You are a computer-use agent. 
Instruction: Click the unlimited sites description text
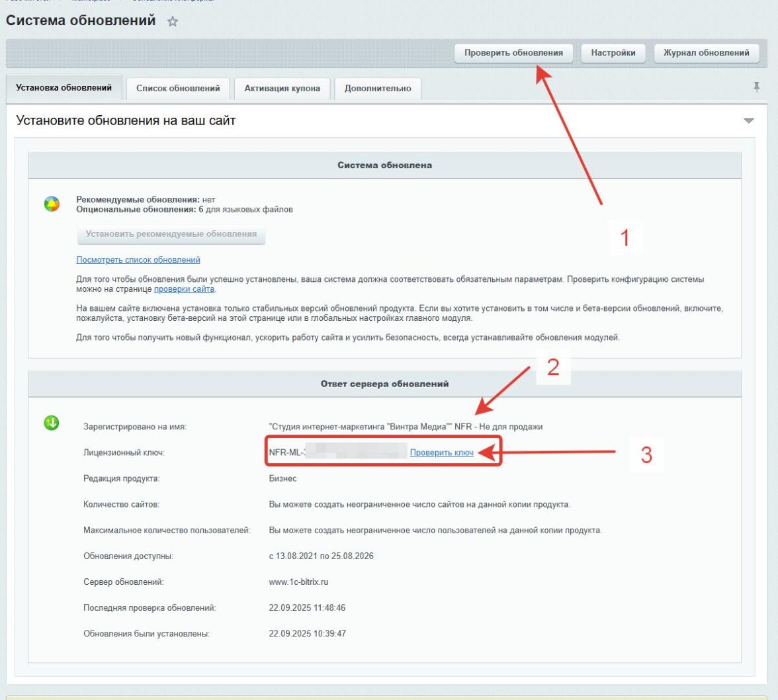pyautogui.click(x=419, y=504)
